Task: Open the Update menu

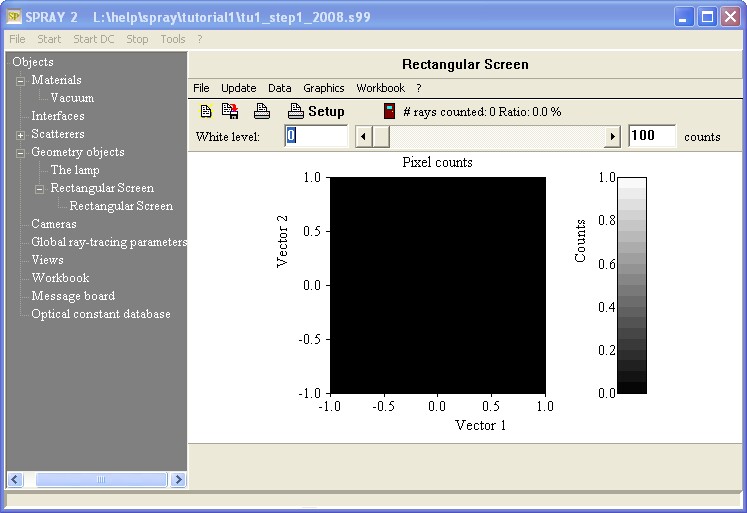Action: pos(238,88)
